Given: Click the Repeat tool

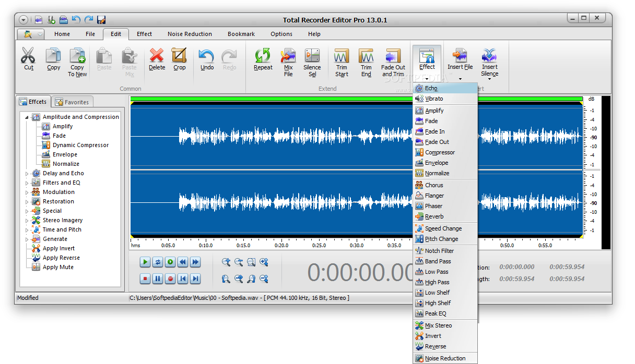Looking at the screenshot, I should 263,60.
